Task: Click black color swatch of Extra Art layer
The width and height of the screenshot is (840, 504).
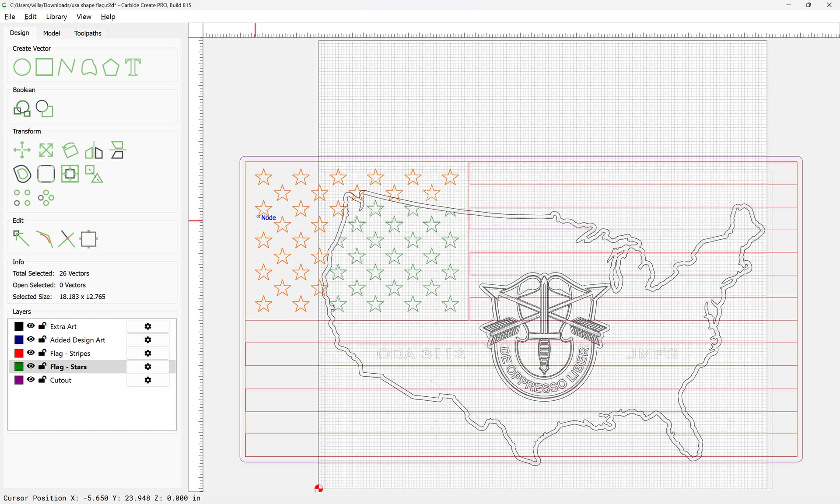Action: 19,326
